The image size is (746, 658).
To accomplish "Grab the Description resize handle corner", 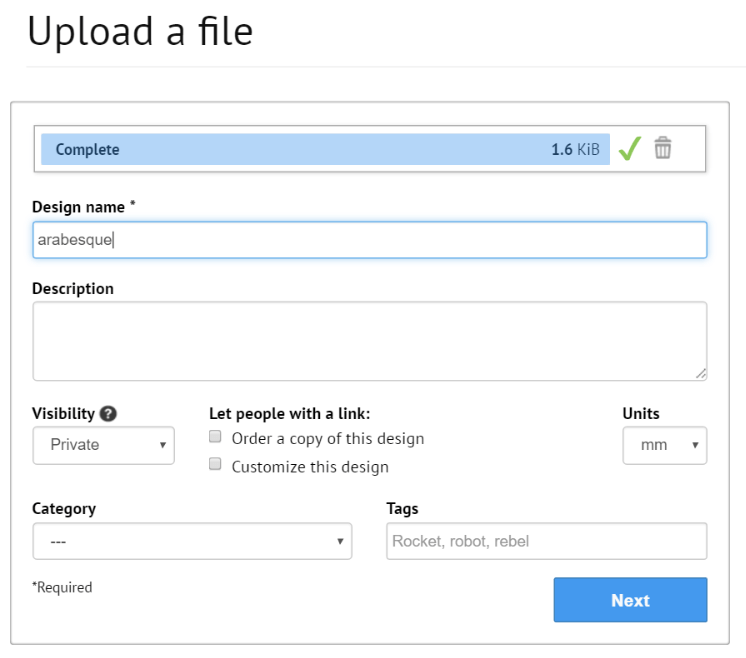I will coord(701,374).
